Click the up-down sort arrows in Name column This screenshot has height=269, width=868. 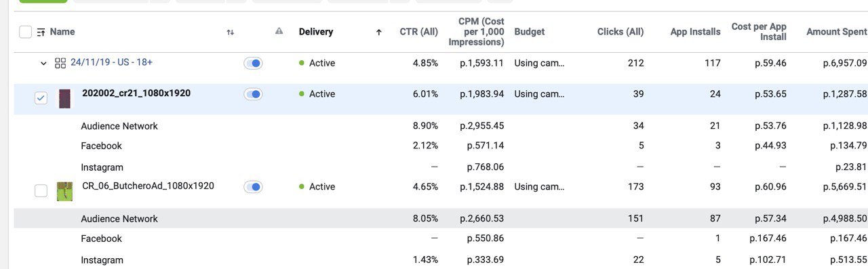pos(231,32)
